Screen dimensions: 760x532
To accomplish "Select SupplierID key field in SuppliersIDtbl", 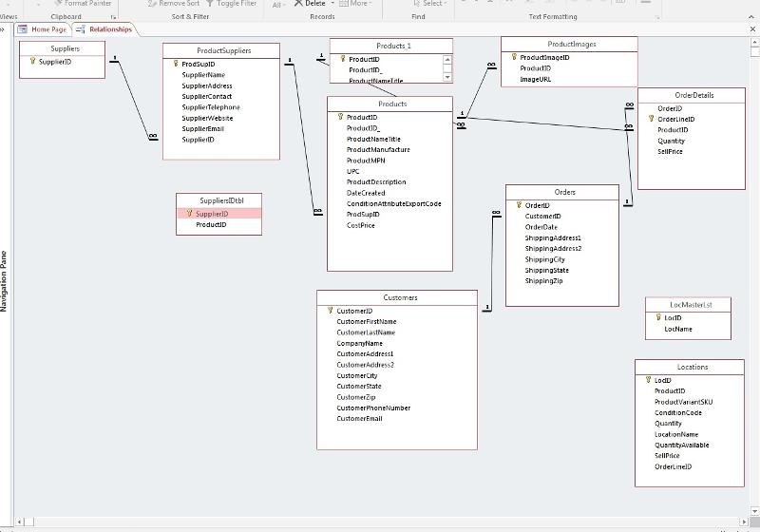I will click(212, 214).
